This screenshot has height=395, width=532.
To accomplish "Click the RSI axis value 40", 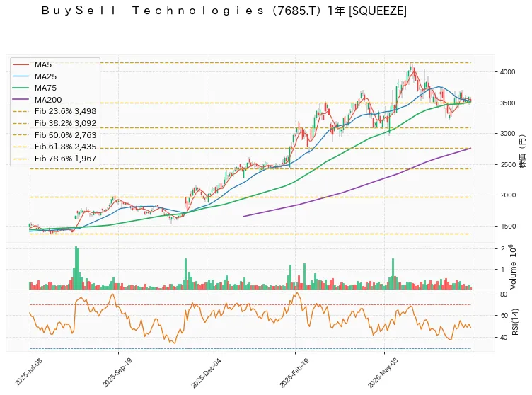I will click(504, 337).
